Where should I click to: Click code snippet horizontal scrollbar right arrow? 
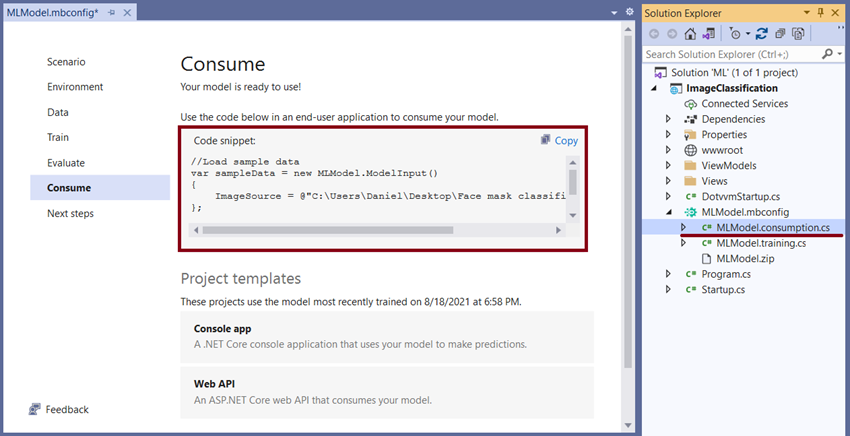[x=558, y=230]
